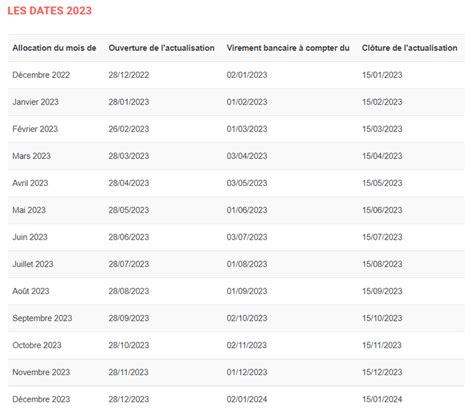
Task: Click transfer date 01/02/2023
Action: (x=247, y=102)
